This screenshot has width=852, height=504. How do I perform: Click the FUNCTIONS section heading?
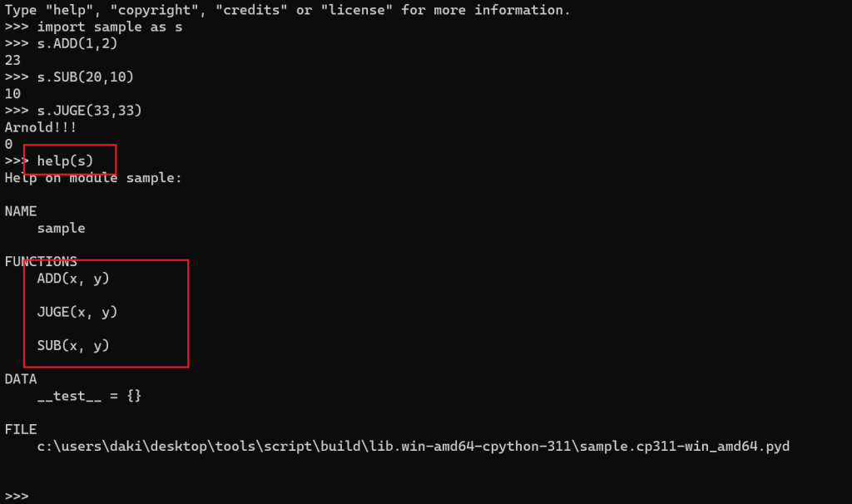(x=41, y=262)
